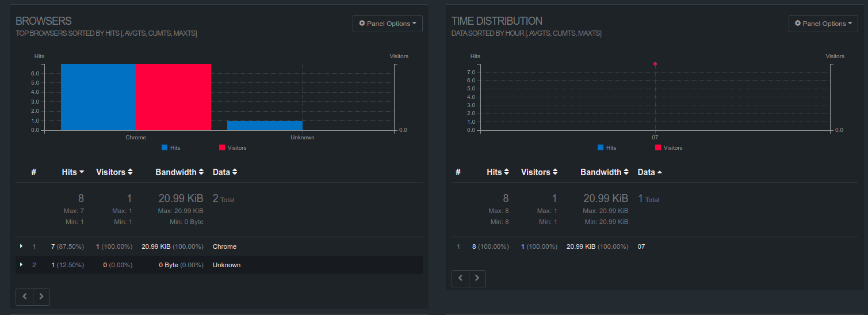This screenshot has height=315, width=868.
Task: Click the red Chrome visitors bar
Action: tap(173, 97)
